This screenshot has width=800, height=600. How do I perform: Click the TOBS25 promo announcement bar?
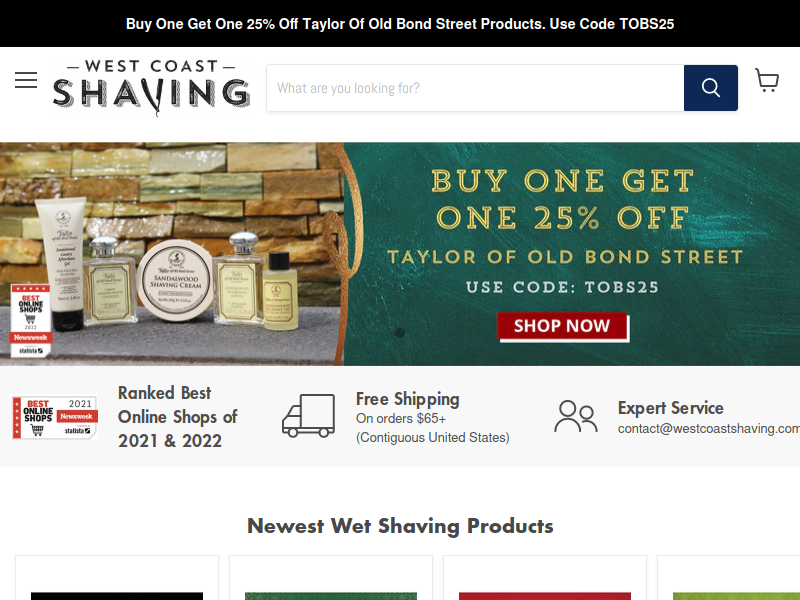pyautogui.click(x=400, y=23)
